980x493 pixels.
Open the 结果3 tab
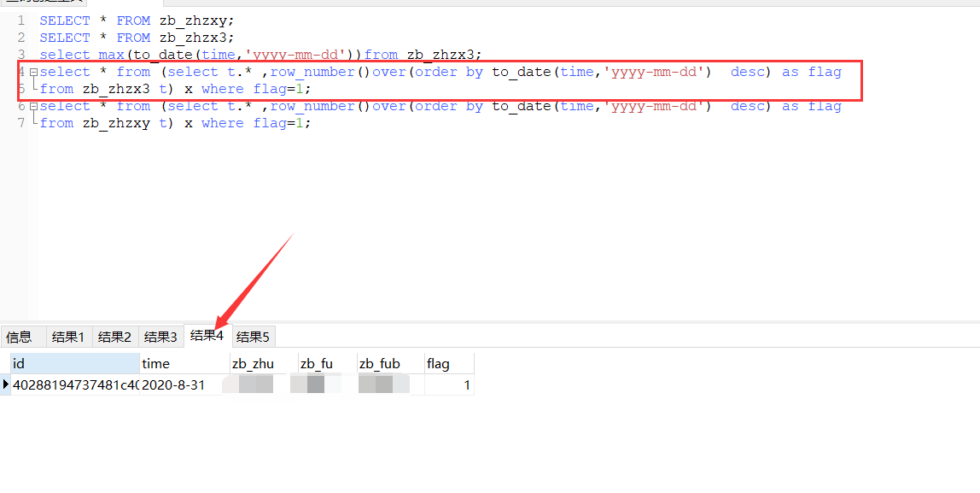point(161,337)
